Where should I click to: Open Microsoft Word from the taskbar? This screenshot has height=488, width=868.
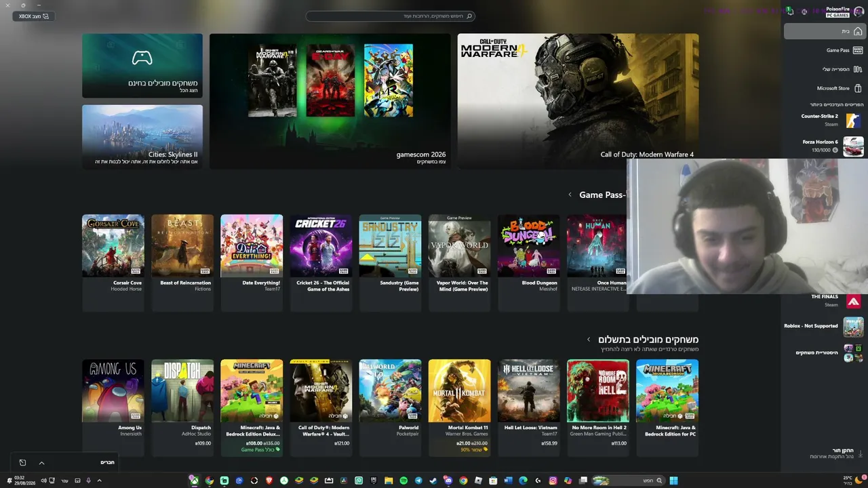point(508,481)
